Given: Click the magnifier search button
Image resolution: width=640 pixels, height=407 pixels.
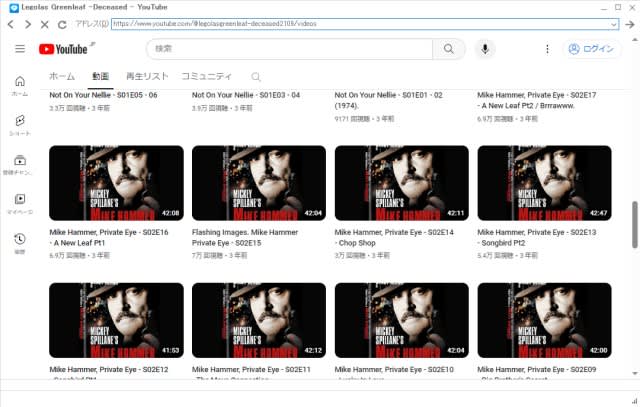Looking at the screenshot, I should point(449,49).
